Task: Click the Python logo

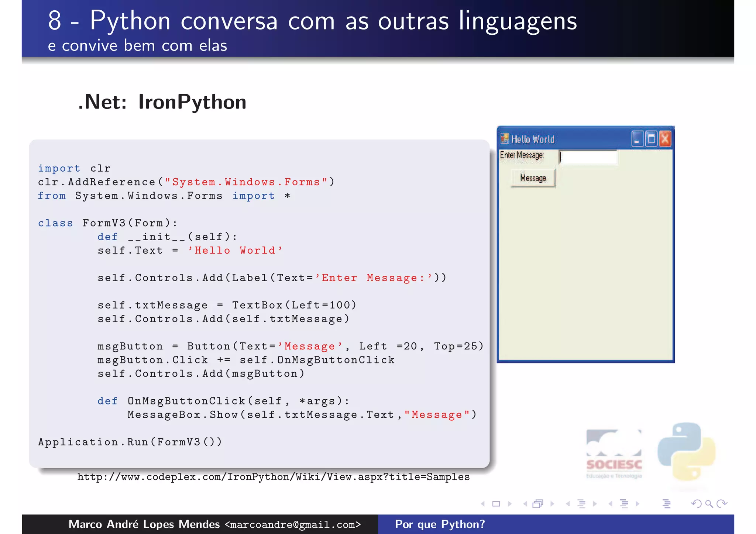Action: pyautogui.click(x=687, y=452)
